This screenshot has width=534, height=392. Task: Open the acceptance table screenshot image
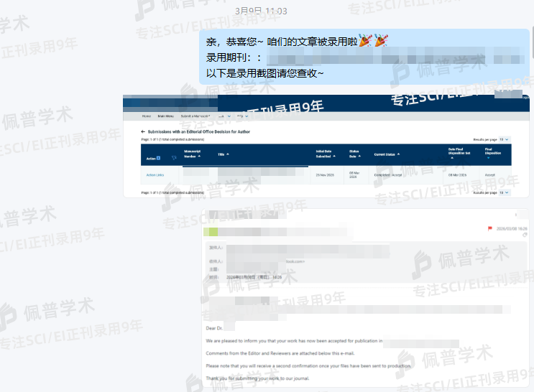(x=326, y=145)
